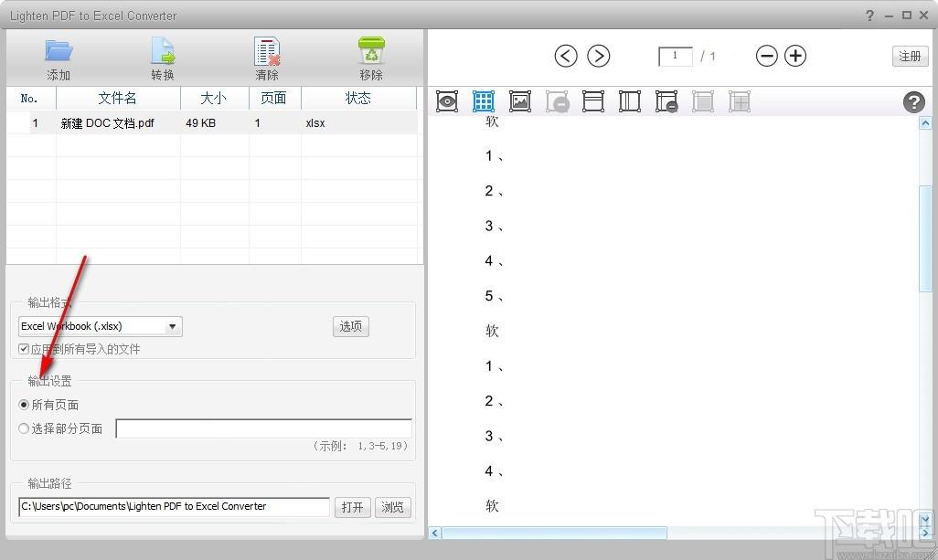
Task: Click the title bar help question mark
Action: [869, 16]
